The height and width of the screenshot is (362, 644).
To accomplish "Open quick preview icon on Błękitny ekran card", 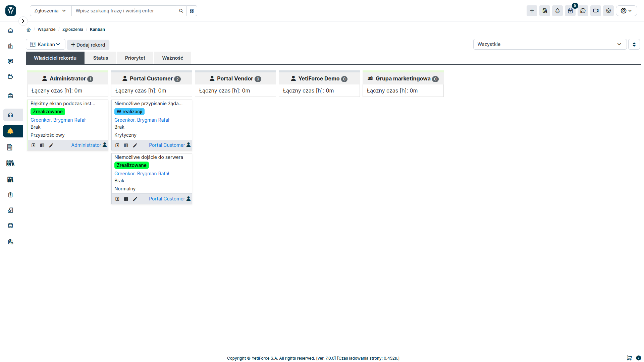I will pos(34,145).
